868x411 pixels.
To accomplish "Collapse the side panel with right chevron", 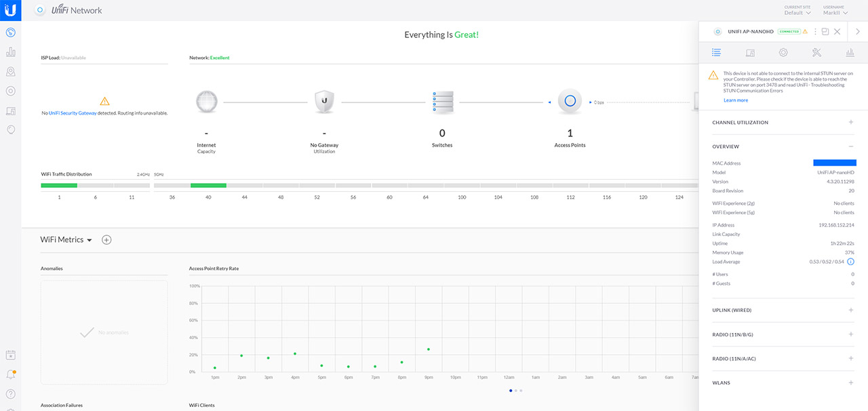I will [858, 31].
